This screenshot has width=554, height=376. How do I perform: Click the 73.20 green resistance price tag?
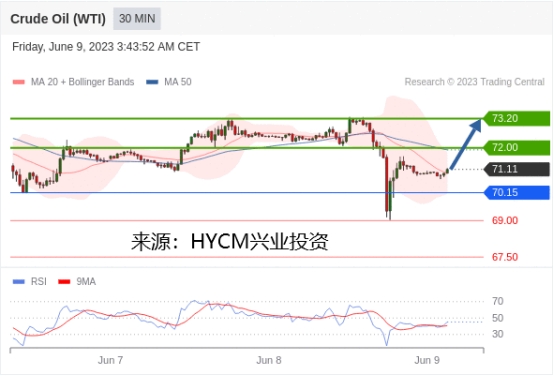517,118
